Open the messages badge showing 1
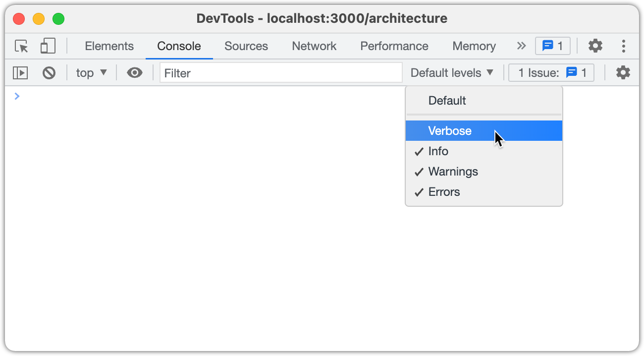The width and height of the screenshot is (644, 356). [552, 46]
